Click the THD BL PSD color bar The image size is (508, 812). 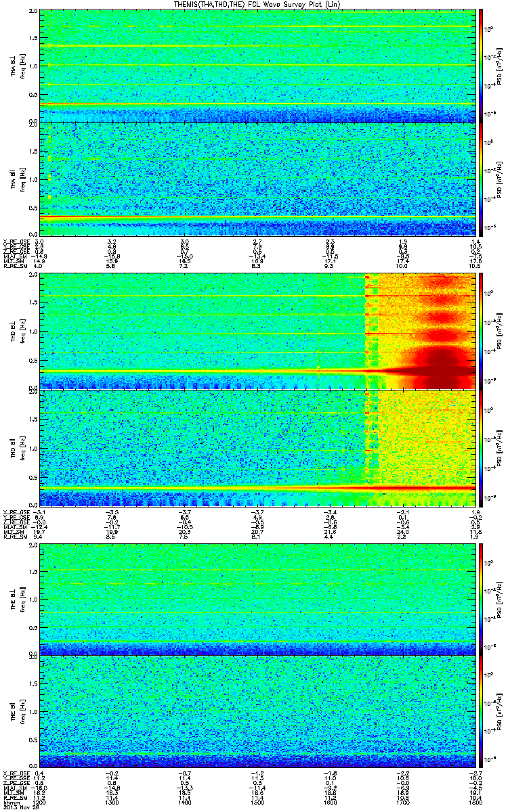pos(482,332)
